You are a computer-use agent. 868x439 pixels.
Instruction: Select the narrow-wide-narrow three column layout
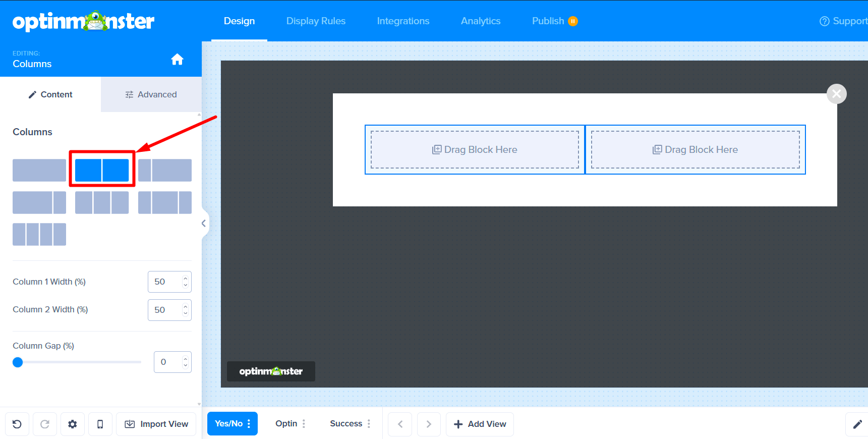pos(165,202)
